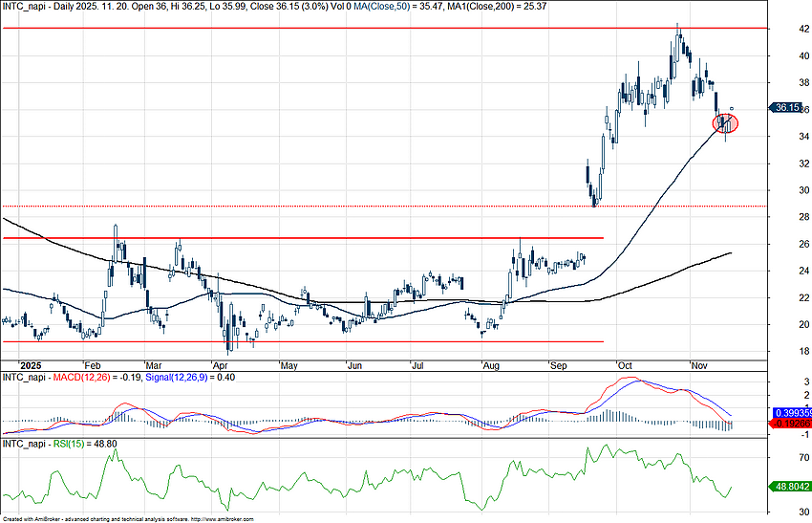Click the Aug month label on time axis
The image size is (812, 523).
point(492,365)
